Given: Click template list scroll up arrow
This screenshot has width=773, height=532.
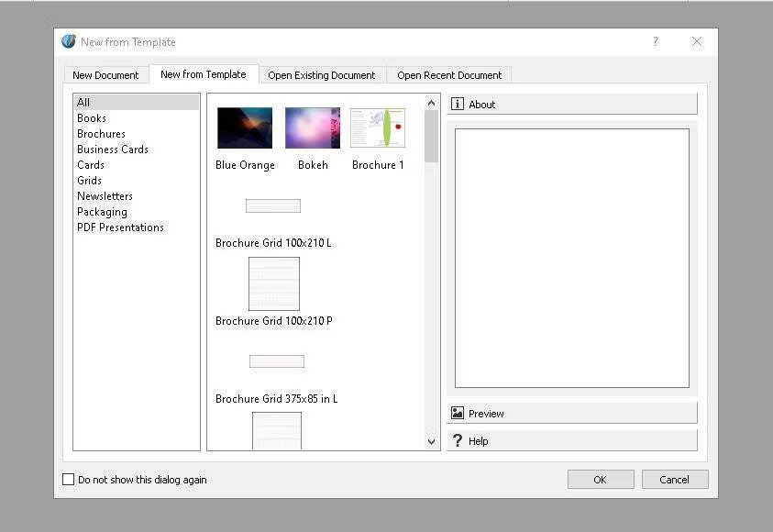Looking at the screenshot, I should [x=431, y=103].
